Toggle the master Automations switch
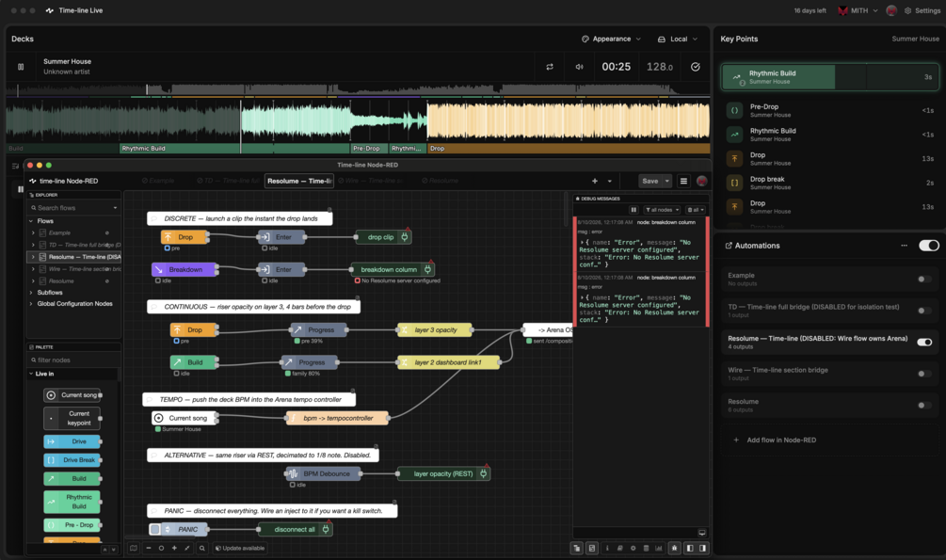 coord(928,246)
